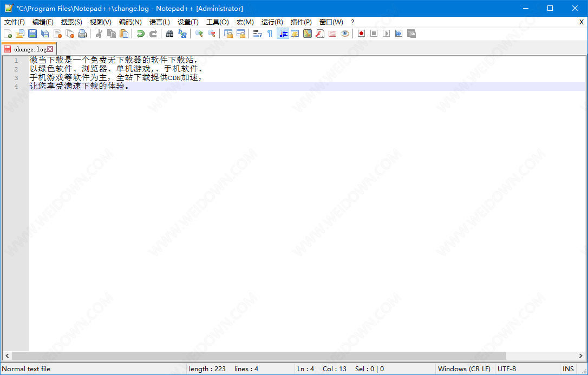Start recording a macro with red dot

(x=361, y=34)
